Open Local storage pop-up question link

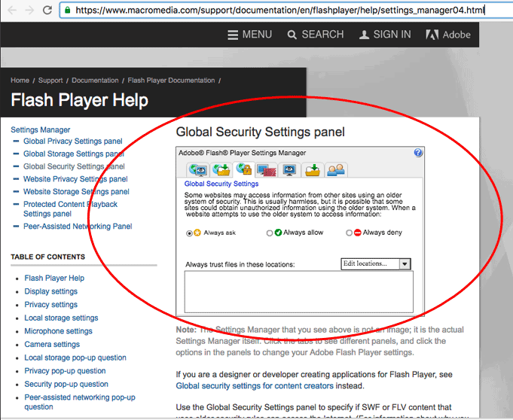pos(75,358)
